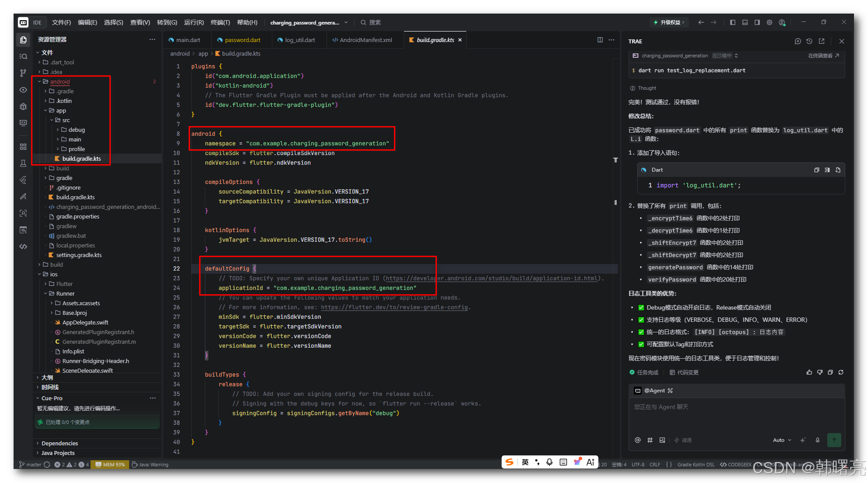Open TRAE chat history
This screenshot has height=483, width=868.
pyautogui.click(x=809, y=41)
